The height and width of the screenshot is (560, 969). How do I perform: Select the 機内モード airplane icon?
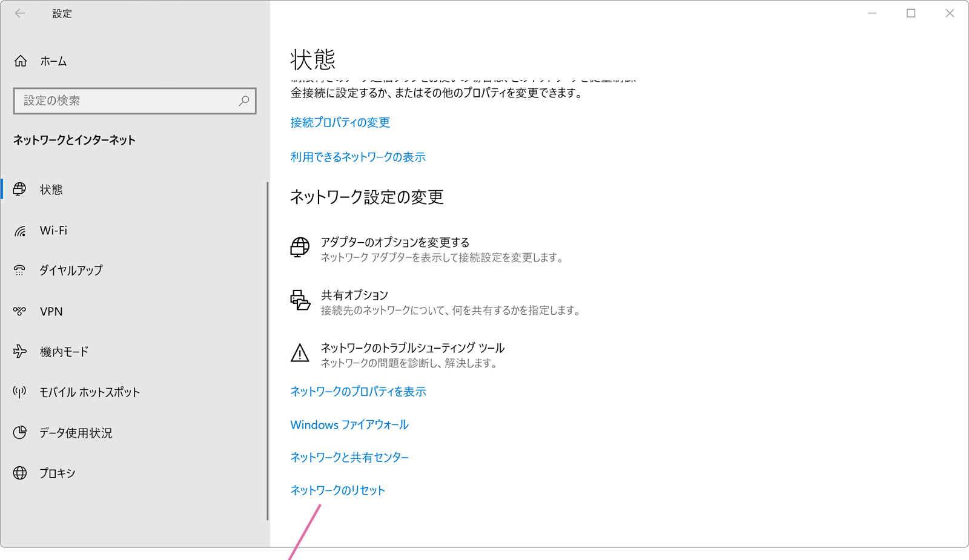(x=20, y=351)
